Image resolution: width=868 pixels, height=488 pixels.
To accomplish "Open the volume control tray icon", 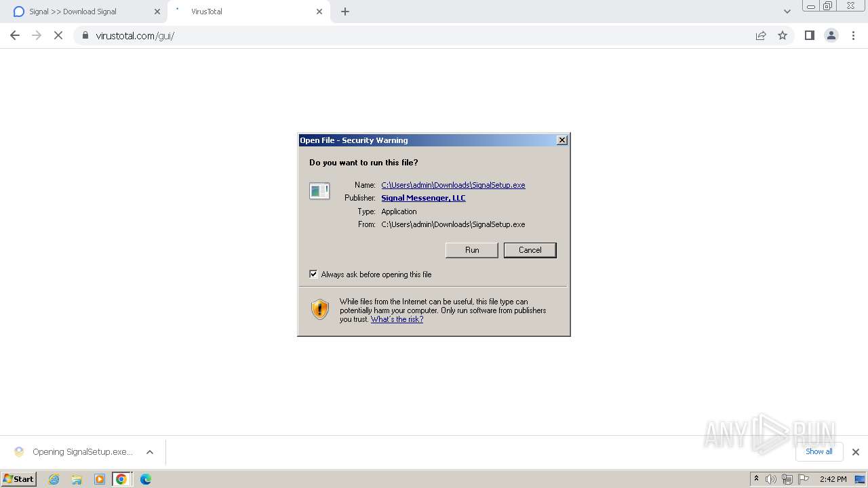I will pos(771,479).
